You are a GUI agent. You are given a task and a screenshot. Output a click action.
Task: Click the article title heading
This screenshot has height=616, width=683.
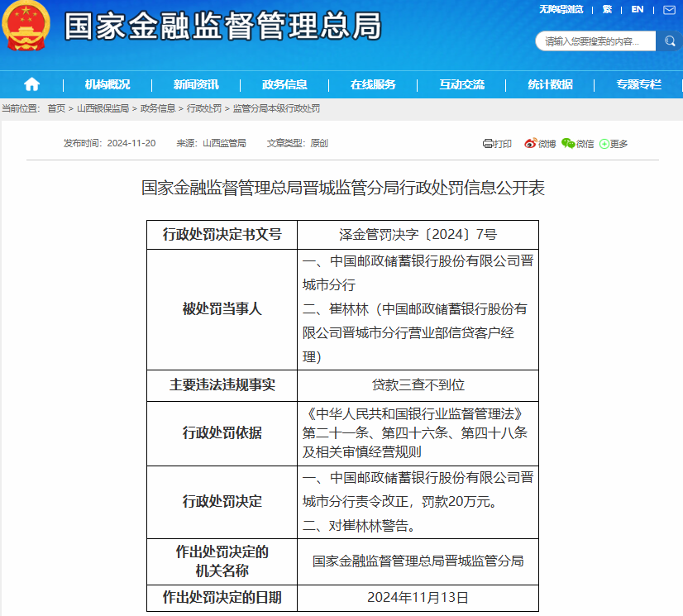tap(343, 188)
